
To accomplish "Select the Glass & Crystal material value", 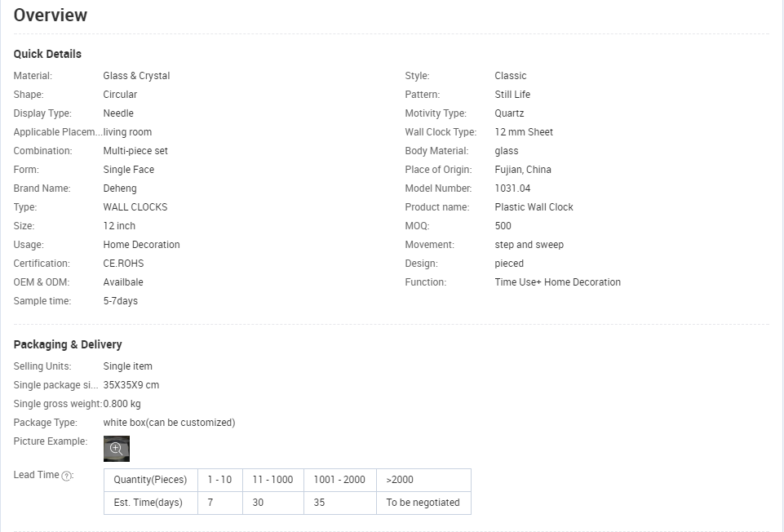I will (136, 76).
